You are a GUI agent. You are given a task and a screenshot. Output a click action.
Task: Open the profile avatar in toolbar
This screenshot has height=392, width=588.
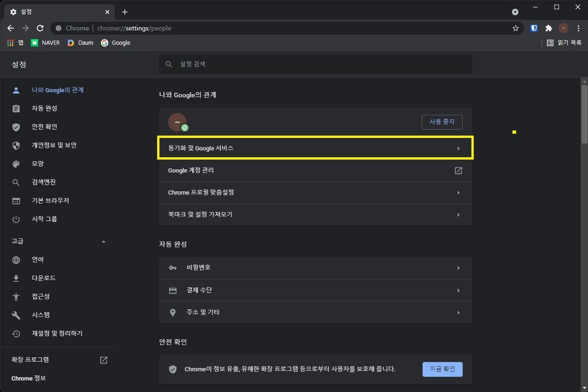tap(564, 28)
